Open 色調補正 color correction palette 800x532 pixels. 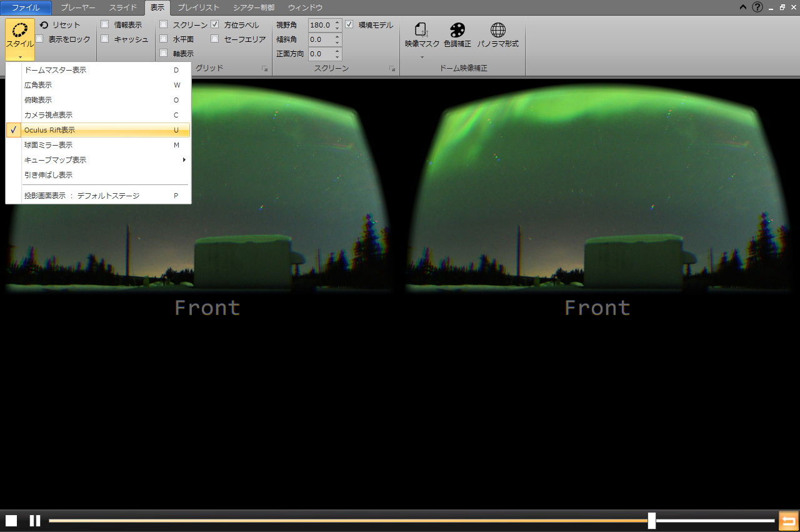457,36
